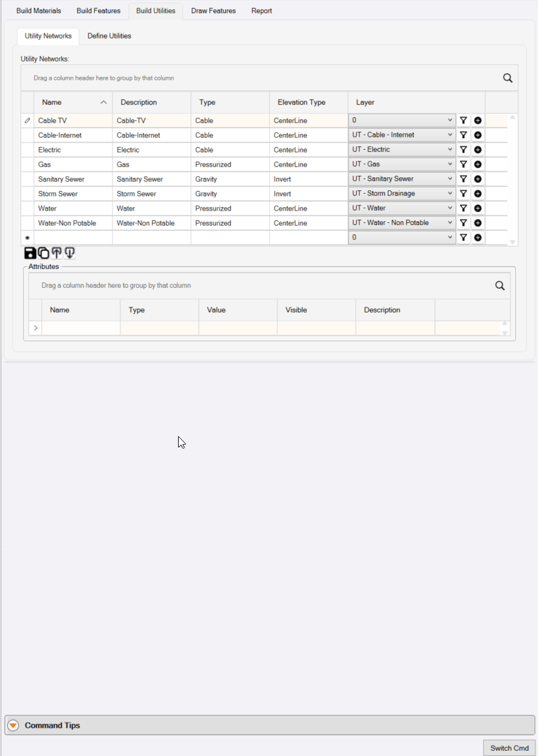
Task: Click the Switch Cmd button
Action: pyautogui.click(x=510, y=748)
